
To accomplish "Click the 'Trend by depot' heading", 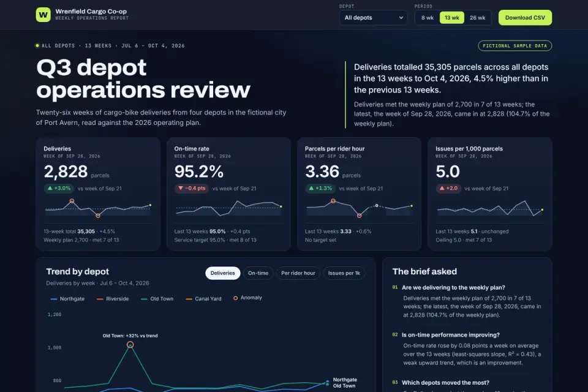I will pos(77,271).
